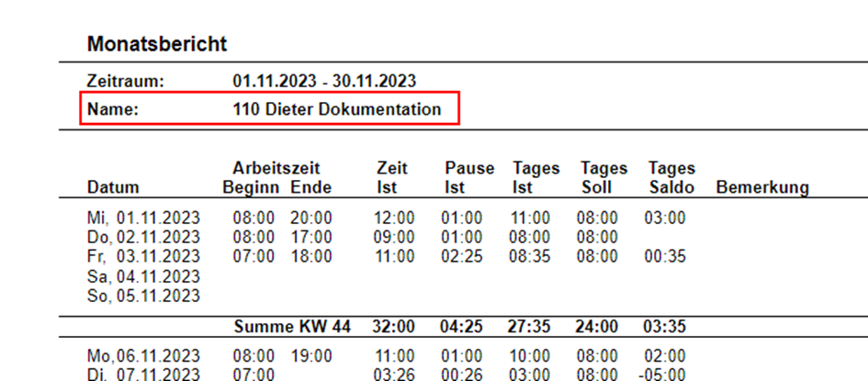Select the row date Di, 07.11.2023

(x=143, y=375)
